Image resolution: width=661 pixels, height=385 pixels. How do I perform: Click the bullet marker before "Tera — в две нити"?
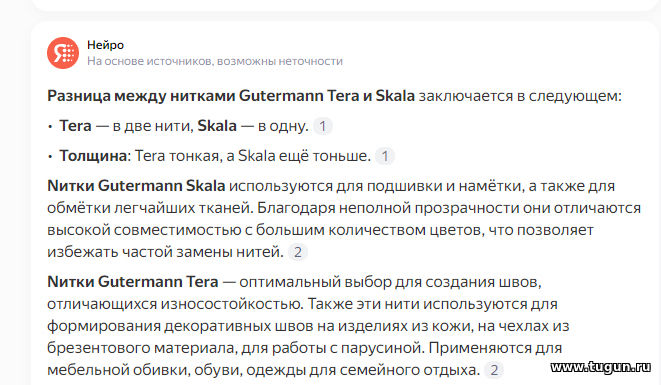click(50, 126)
